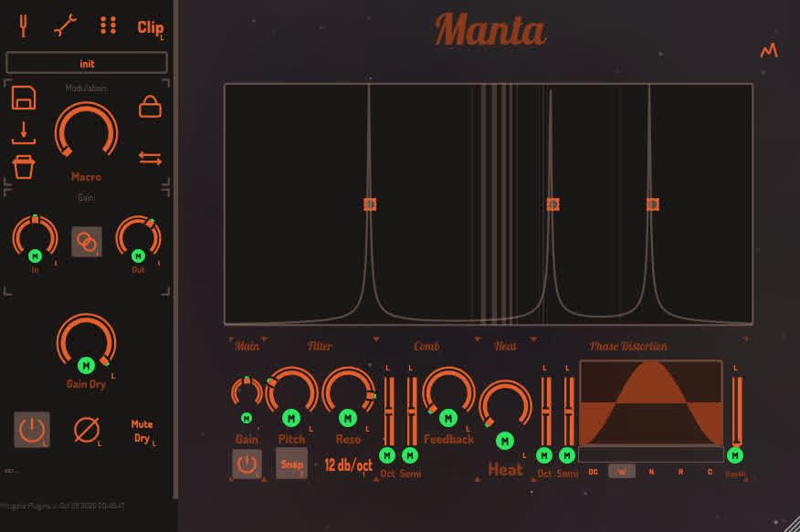This screenshot has height=532, width=800.
Task: Click the Heat knob
Action: pos(505,404)
